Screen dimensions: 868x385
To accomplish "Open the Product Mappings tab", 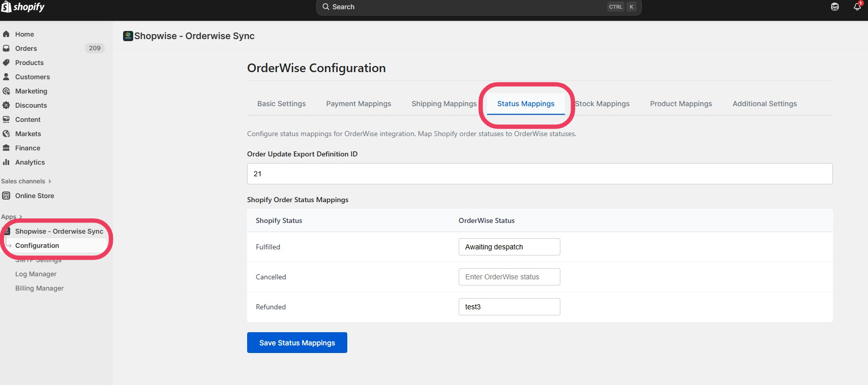I will (x=681, y=104).
